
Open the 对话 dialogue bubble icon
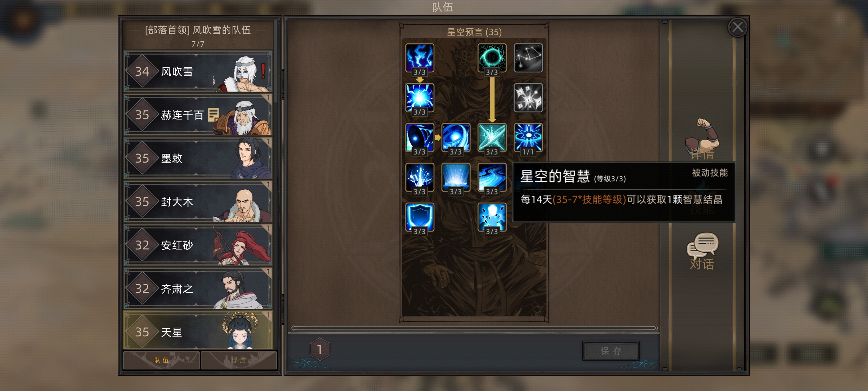702,251
